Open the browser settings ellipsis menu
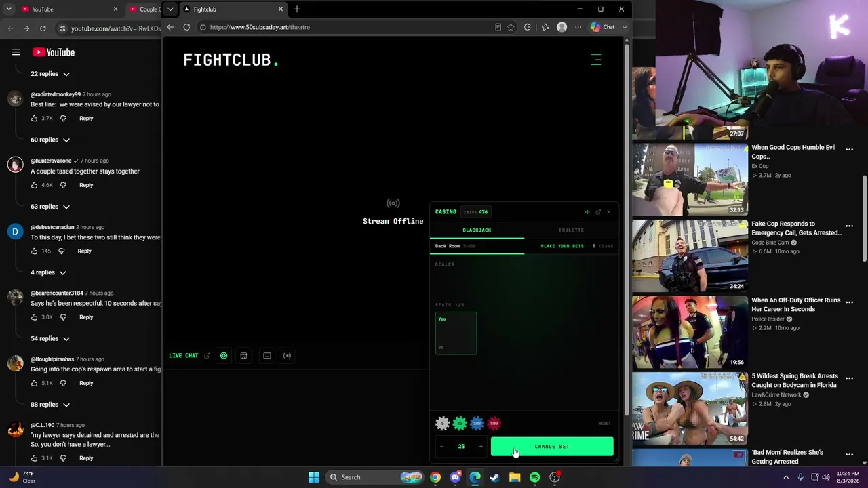 [578, 27]
